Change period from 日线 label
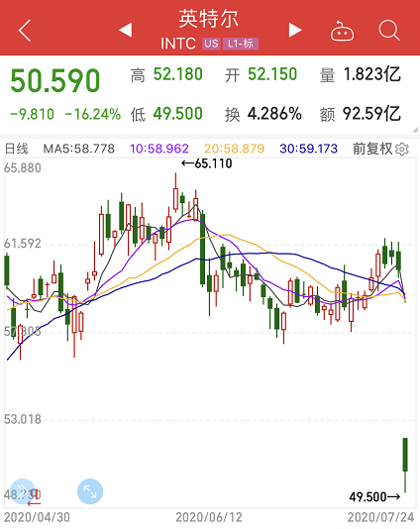Viewport: 420px width, 529px height. pos(16,149)
